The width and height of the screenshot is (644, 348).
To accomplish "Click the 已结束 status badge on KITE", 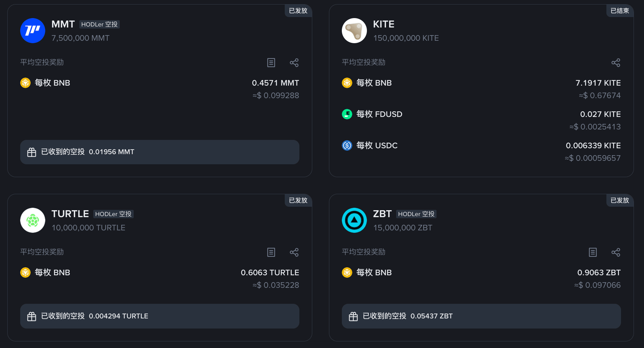I will click(620, 11).
